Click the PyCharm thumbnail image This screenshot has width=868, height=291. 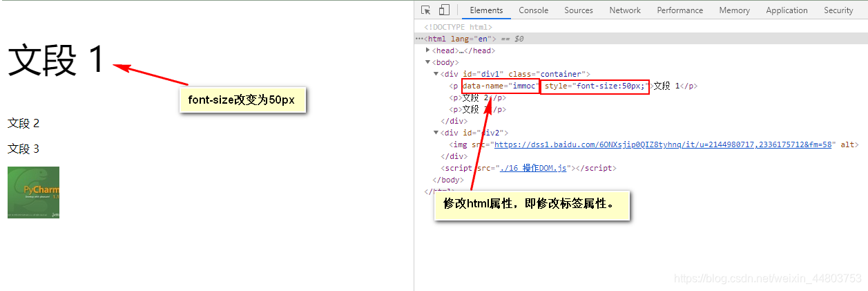[x=33, y=192]
